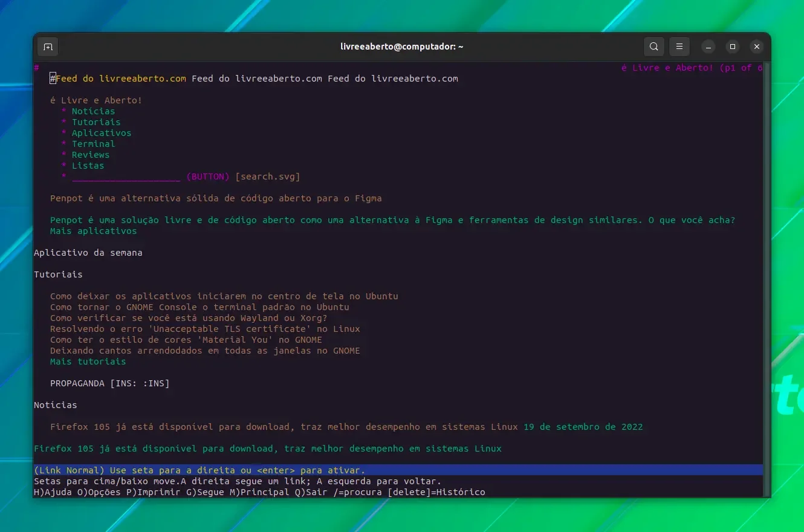Maximize the terminal window
Image resolution: width=804 pixels, height=532 pixels.
point(733,47)
